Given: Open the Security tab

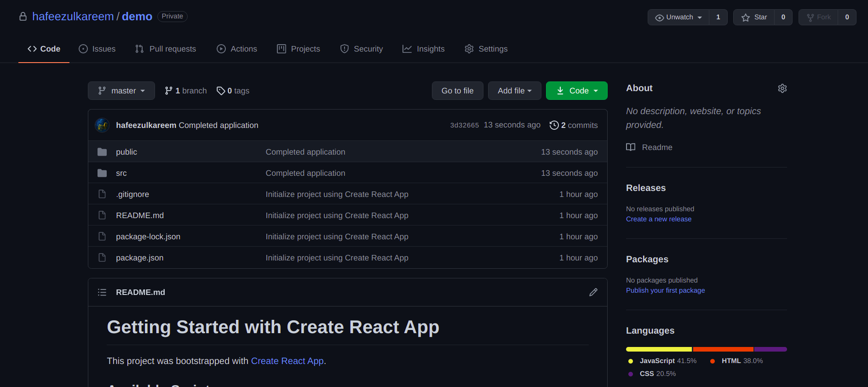Looking at the screenshot, I should click(x=362, y=49).
